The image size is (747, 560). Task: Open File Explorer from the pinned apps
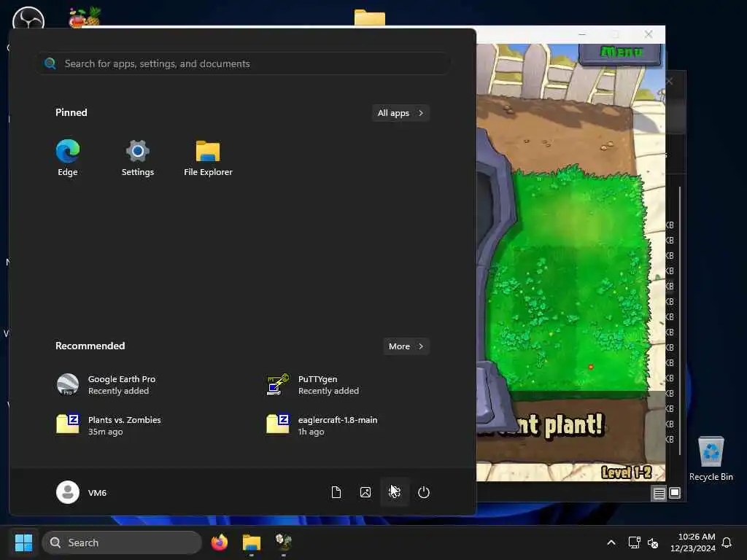[x=208, y=157]
